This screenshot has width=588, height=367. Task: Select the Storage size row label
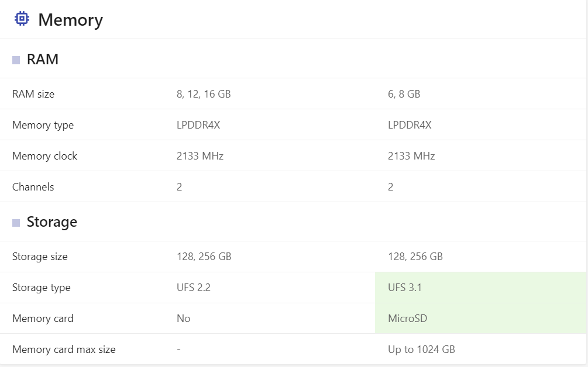click(x=40, y=257)
